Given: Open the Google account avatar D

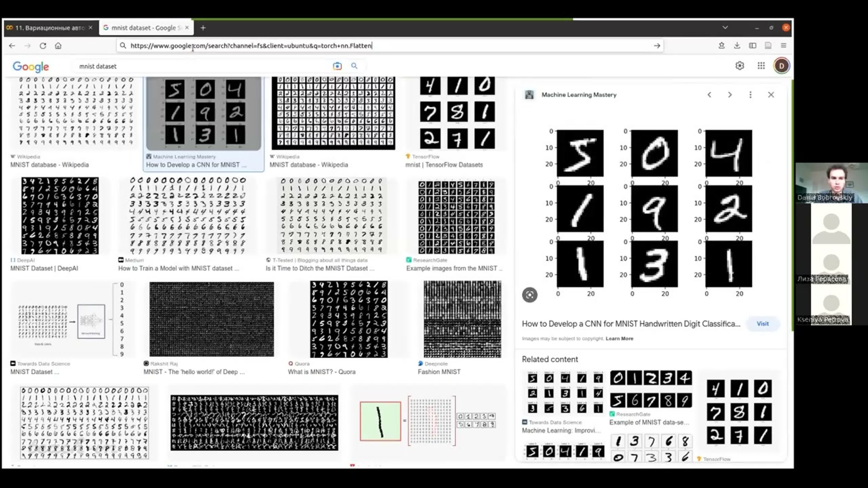Looking at the screenshot, I should click(781, 66).
